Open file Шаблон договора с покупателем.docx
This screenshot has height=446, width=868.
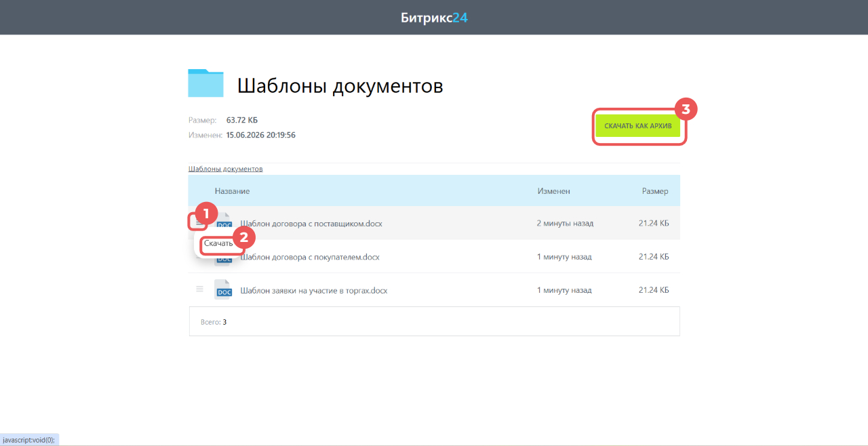click(310, 257)
